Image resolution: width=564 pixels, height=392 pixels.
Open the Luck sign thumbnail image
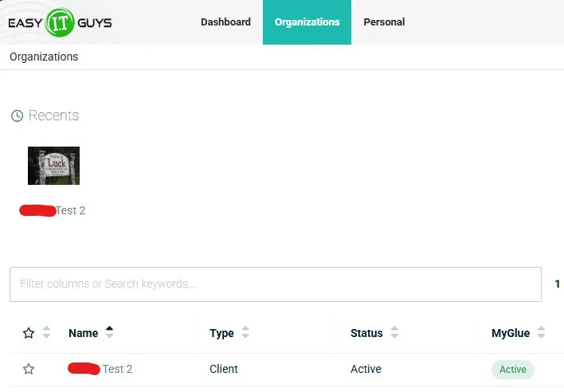coord(53,166)
